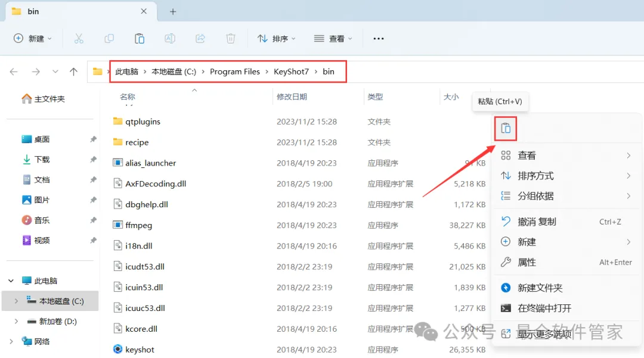
Task: Go back with the left arrow
Action: (14, 71)
